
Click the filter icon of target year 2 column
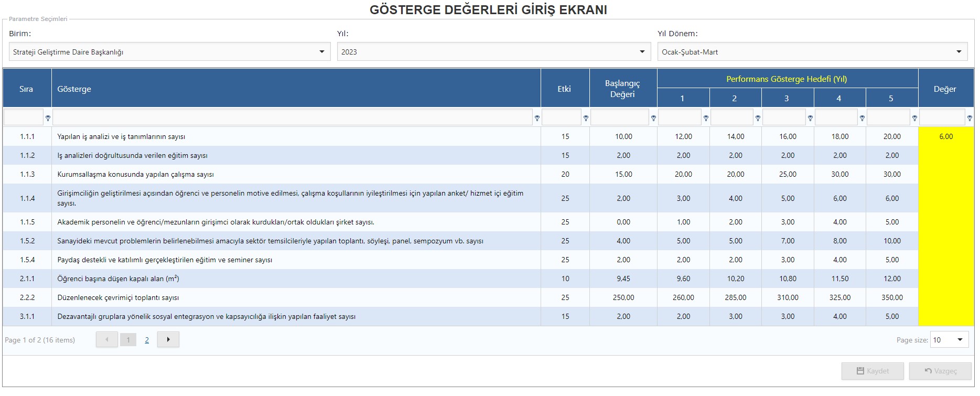758,118
